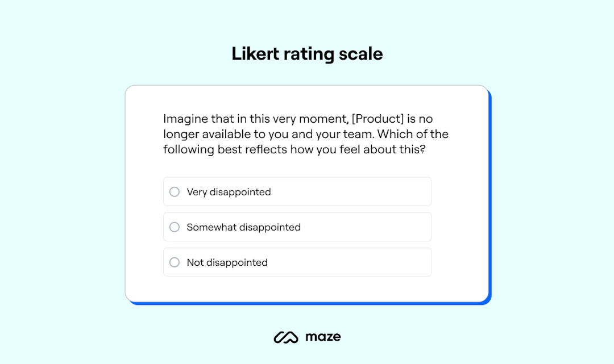Viewport: 614px width, 364px height.
Task: Click the 'Not disappointed' label text
Action: (227, 262)
